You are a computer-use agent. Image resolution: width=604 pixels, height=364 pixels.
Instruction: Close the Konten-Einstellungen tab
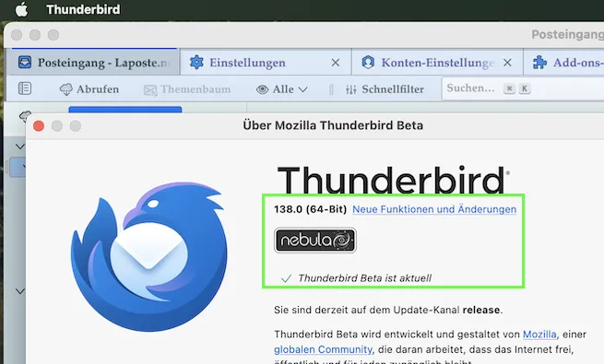(507, 63)
